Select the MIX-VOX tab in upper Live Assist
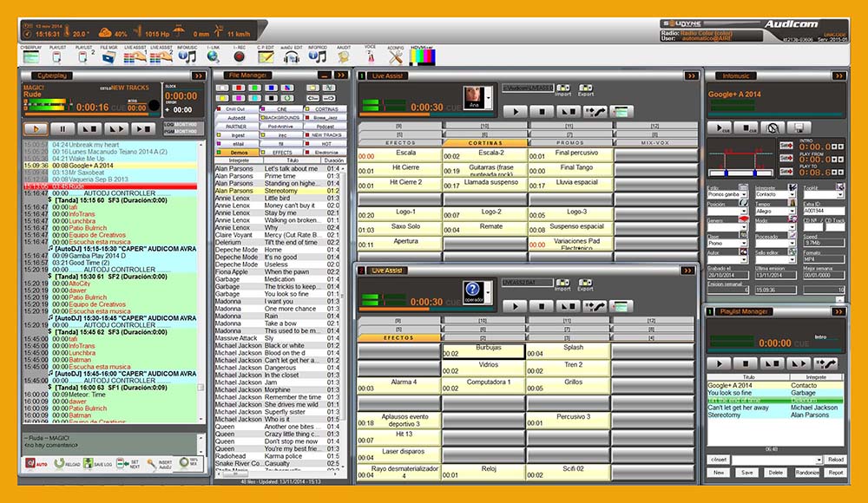Viewport: 868px width, 503px height. click(655, 143)
